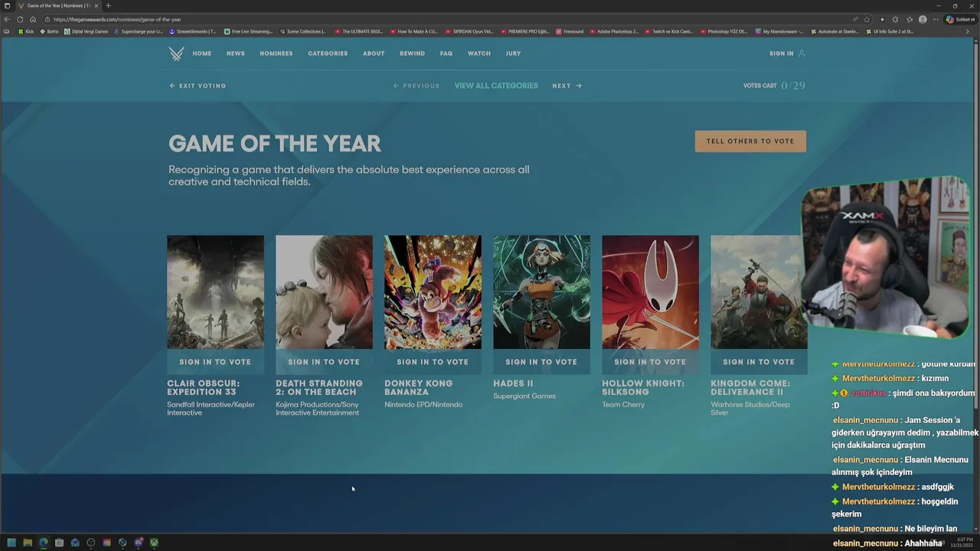Open the FAQ nav item
This screenshot has width=980, height=551.
pos(446,54)
